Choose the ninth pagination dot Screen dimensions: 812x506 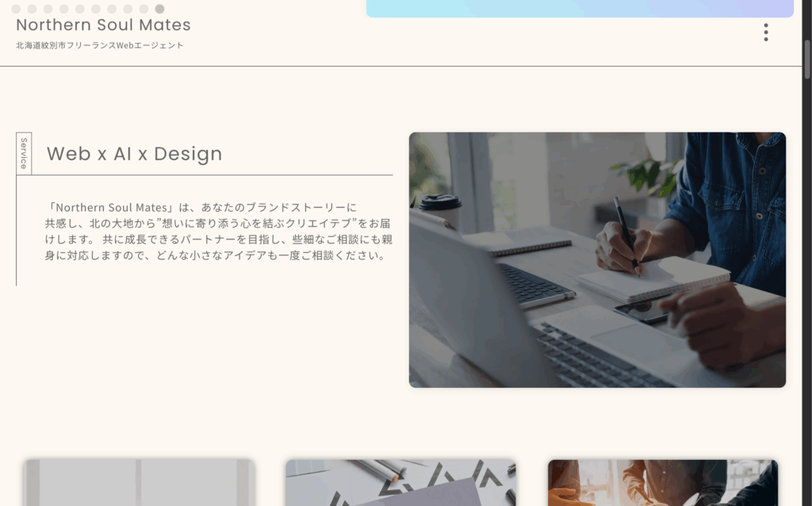(x=144, y=9)
